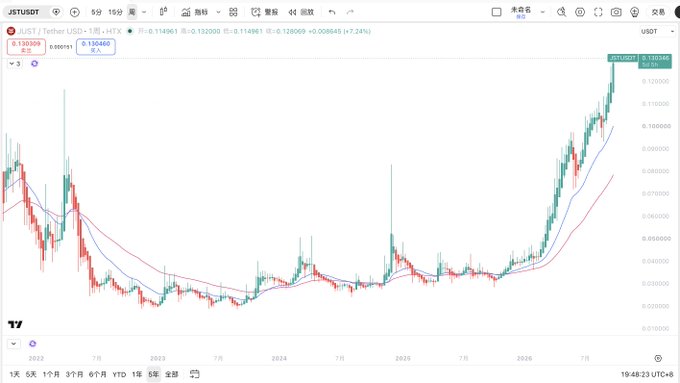Open the indicator templates grid icon
Screen dimensions: 680x383
coord(233,12)
